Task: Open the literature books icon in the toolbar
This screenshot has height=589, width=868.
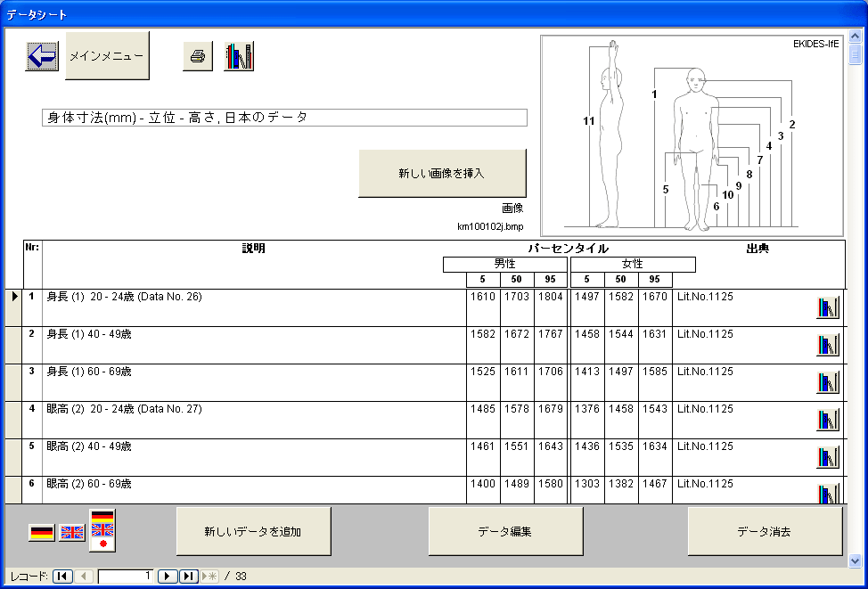Action: pyautogui.click(x=239, y=56)
